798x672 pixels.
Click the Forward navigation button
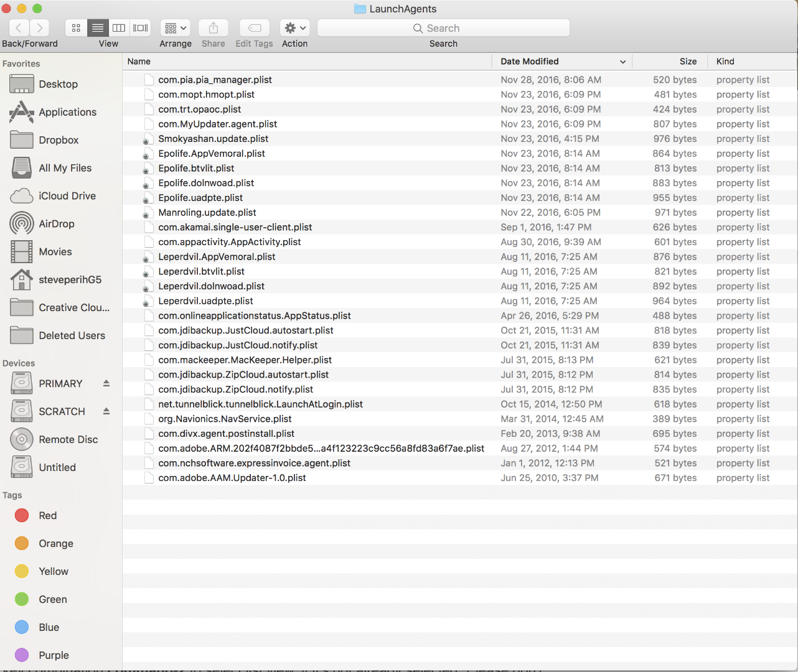pyautogui.click(x=39, y=27)
